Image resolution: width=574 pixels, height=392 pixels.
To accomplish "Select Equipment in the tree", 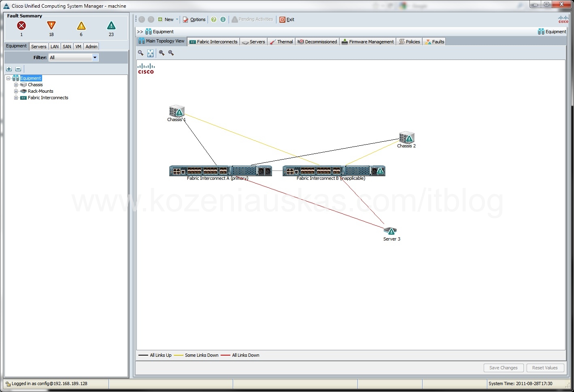I will point(31,78).
